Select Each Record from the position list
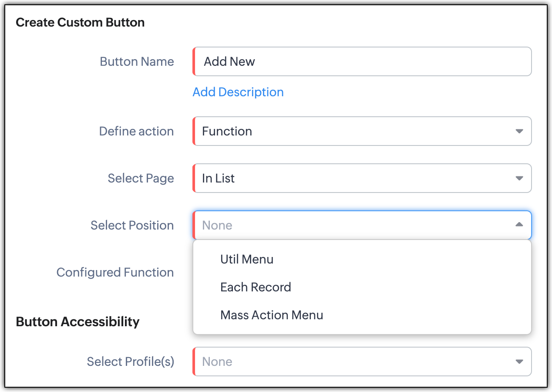 tap(256, 287)
